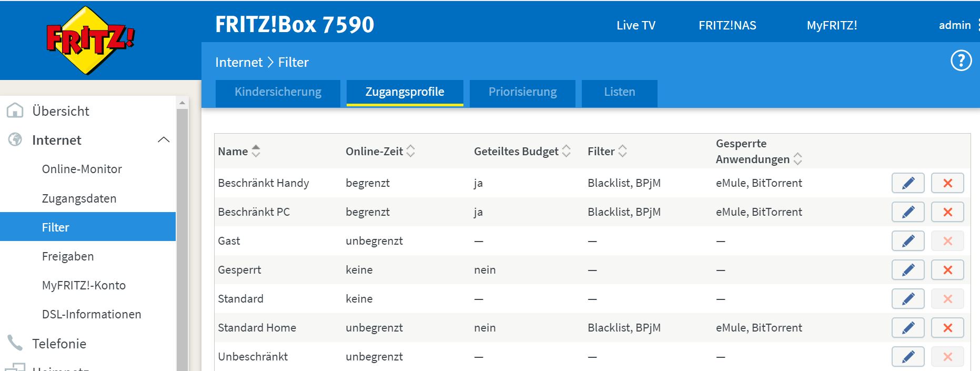Edit the Unbeschränkt profile
Viewport: 980px width, 371px height.
click(x=908, y=357)
